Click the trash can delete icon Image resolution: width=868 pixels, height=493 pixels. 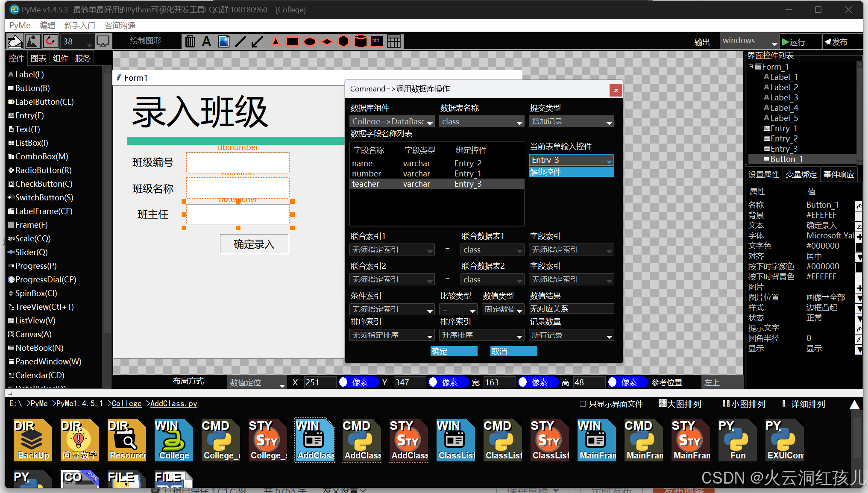tap(190, 41)
